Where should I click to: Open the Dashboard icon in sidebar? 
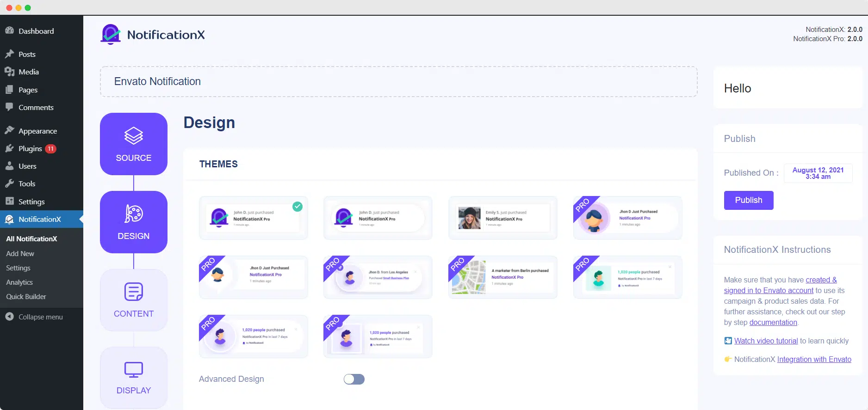9,31
